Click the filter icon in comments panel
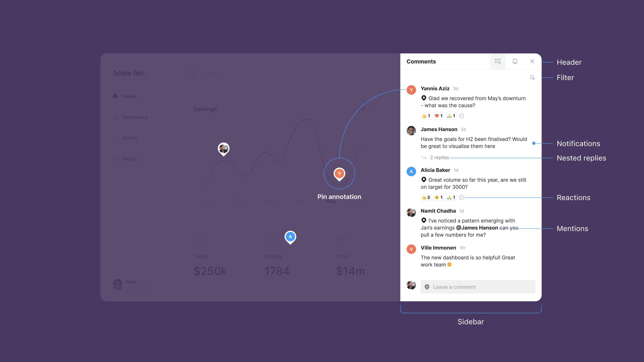644x362 pixels. 532,77
